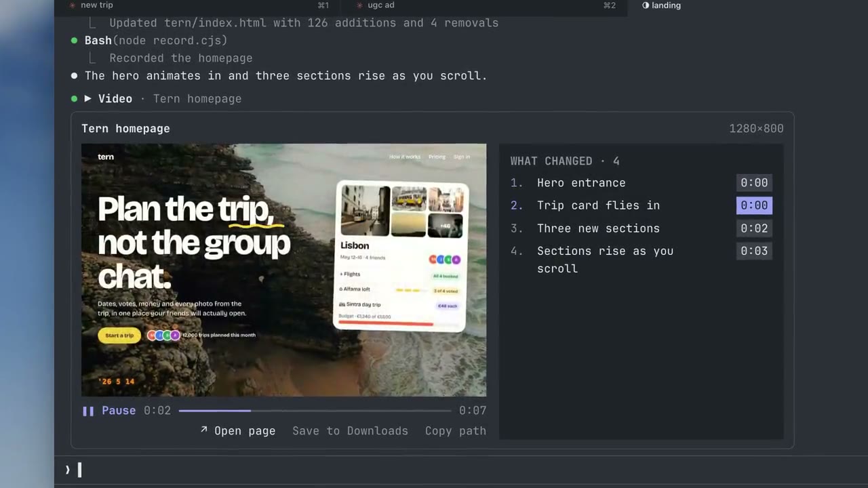Click the video progress bar
The height and width of the screenshot is (488, 868).
tap(315, 411)
